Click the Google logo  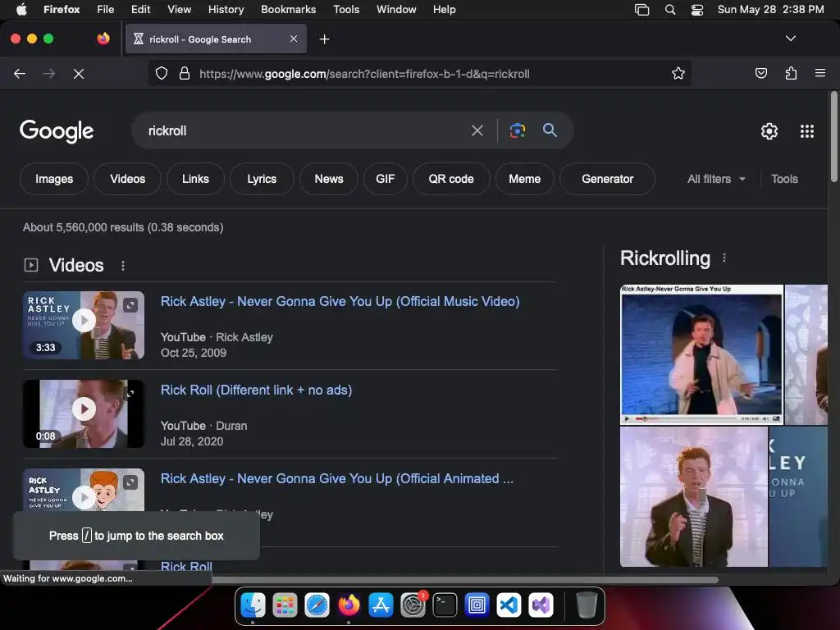coord(57,131)
